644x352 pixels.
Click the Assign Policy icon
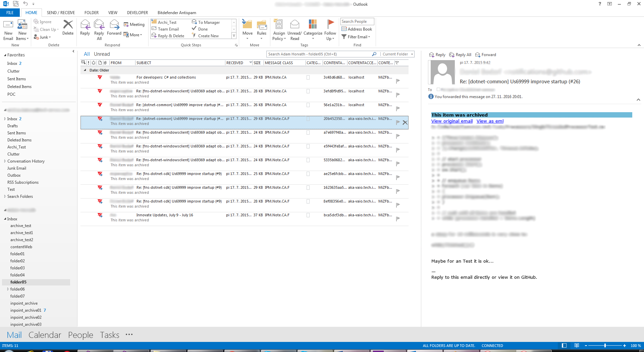point(278,25)
